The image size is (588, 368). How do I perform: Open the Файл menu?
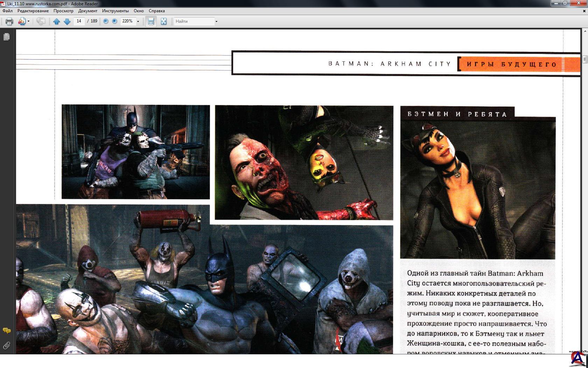coord(7,11)
